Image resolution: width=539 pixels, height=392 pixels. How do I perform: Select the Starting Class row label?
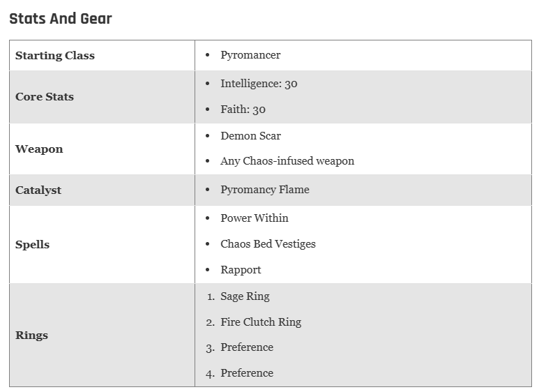tap(55, 55)
